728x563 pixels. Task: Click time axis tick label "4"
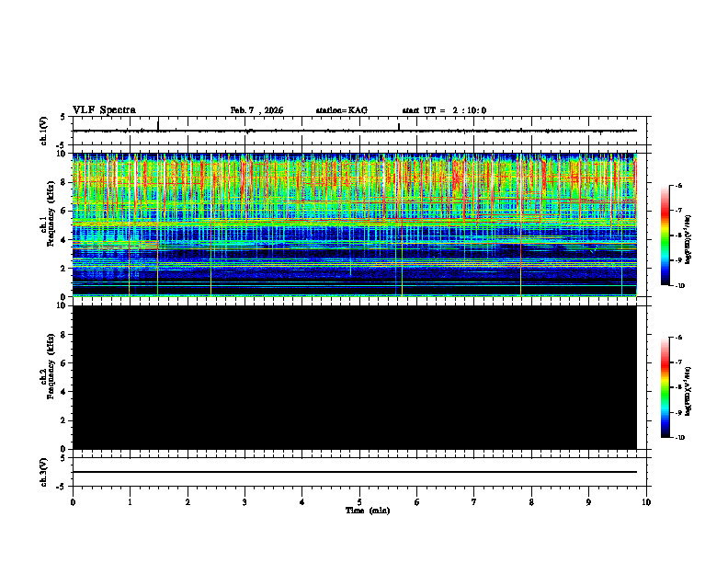[x=302, y=502]
